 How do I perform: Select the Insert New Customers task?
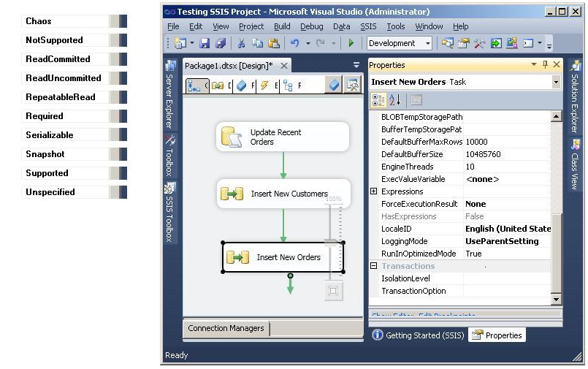coord(283,194)
